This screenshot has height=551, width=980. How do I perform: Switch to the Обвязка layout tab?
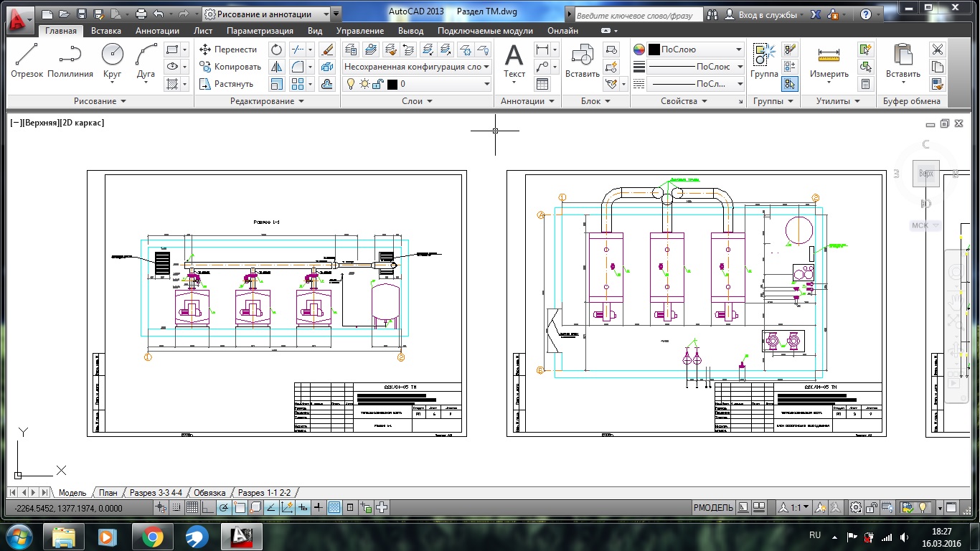209,493
